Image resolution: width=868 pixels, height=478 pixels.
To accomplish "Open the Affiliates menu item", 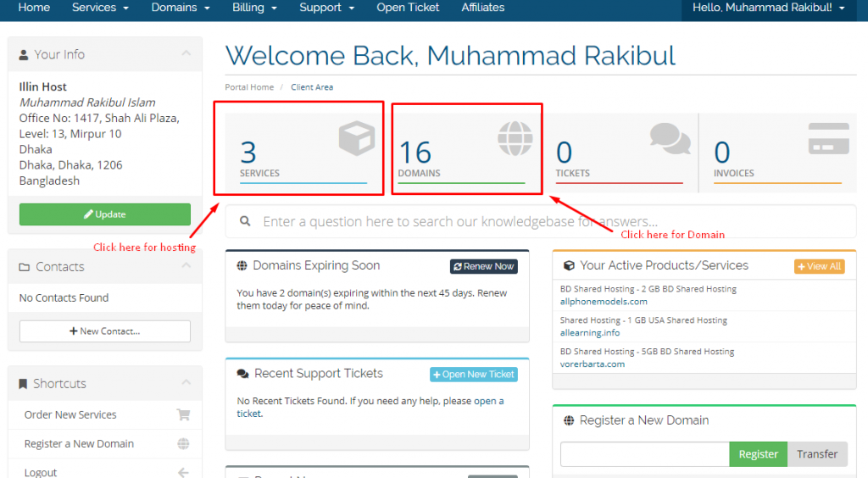I will click(482, 8).
